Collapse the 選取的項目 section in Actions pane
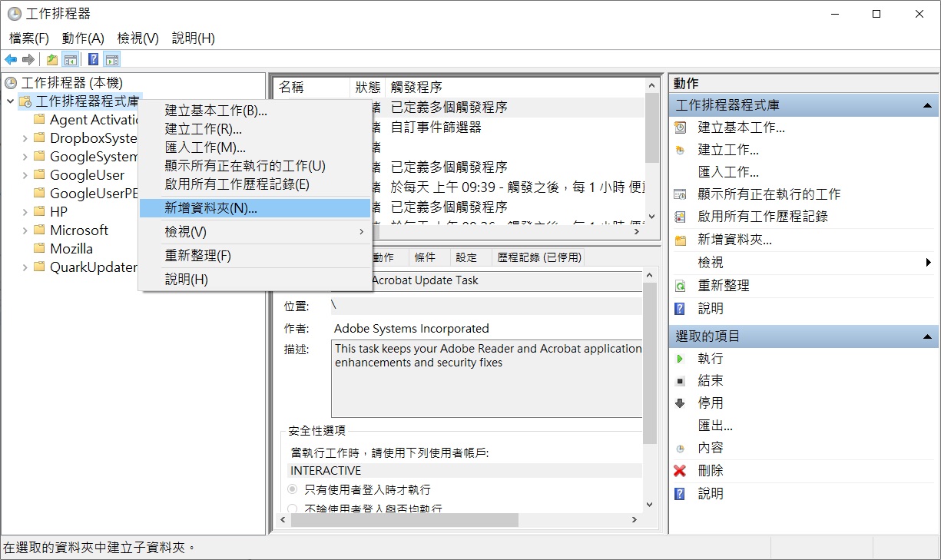 (x=927, y=336)
